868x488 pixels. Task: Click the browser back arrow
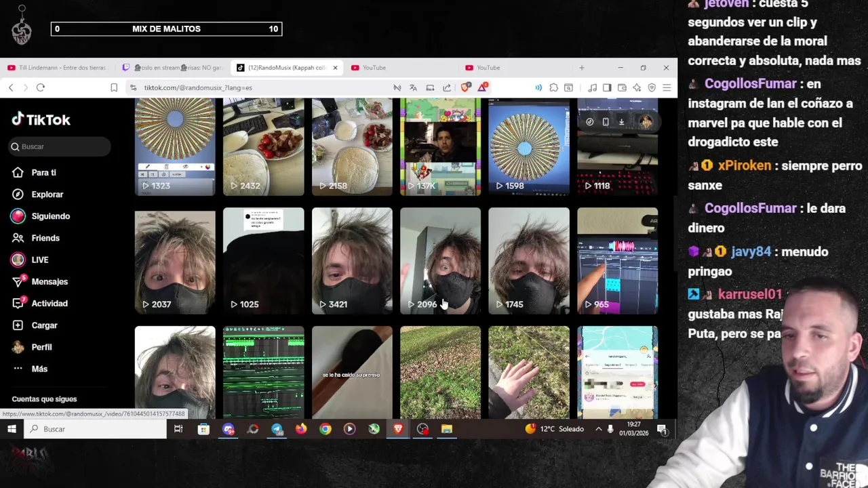click(x=11, y=87)
